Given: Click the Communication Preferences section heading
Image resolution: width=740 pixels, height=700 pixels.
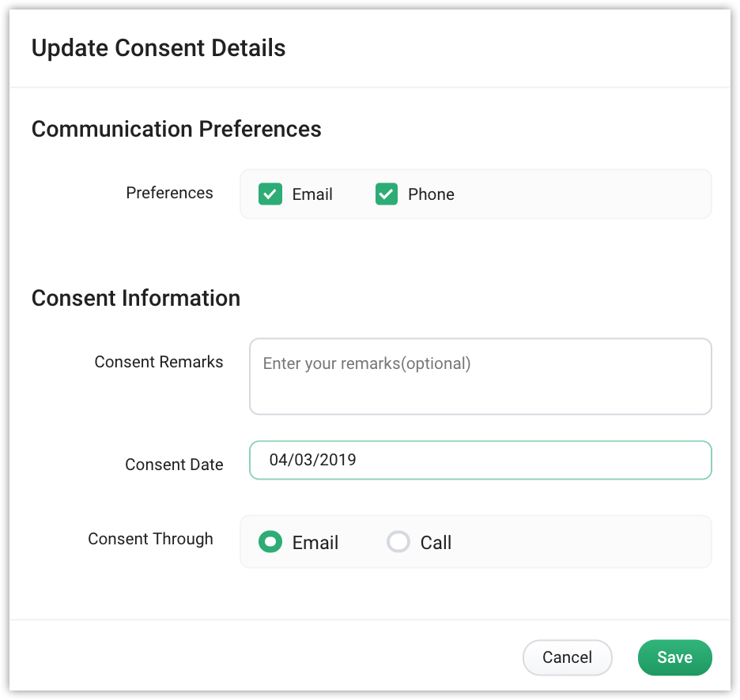Looking at the screenshot, I should click(176, 129).
